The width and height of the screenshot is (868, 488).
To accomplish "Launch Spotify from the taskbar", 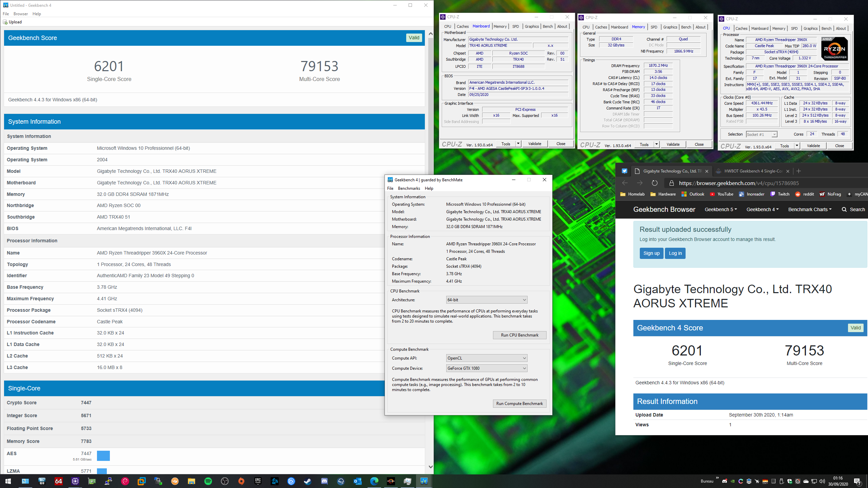I will coord(208,481).
